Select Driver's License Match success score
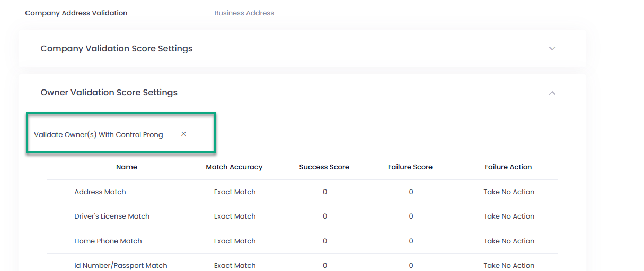The width and height of the screenshot is (644, 271). point(325,216)
